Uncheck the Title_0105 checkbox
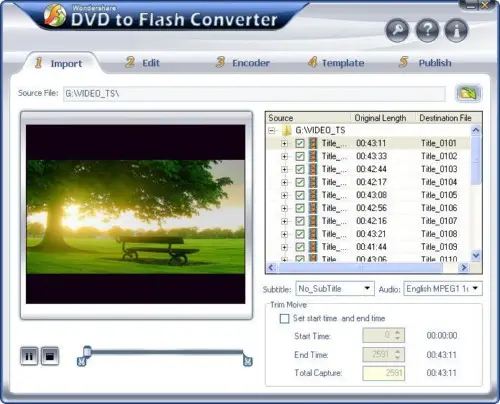Viewport: 500px width, 404px height. coord(300,195)
